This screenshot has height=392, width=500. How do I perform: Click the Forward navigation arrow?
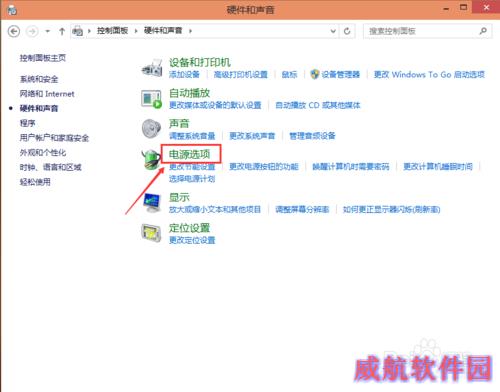click(x=32, y=31)
